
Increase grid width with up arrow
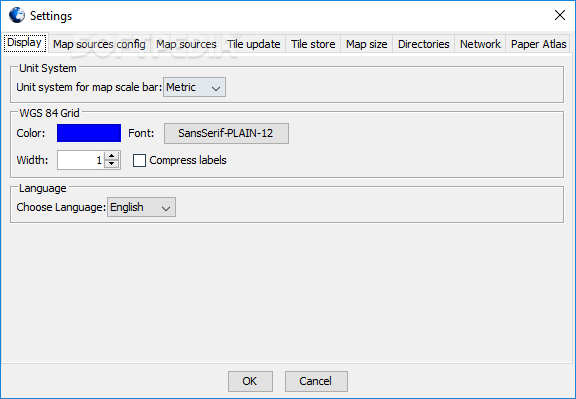coord(112,156)
